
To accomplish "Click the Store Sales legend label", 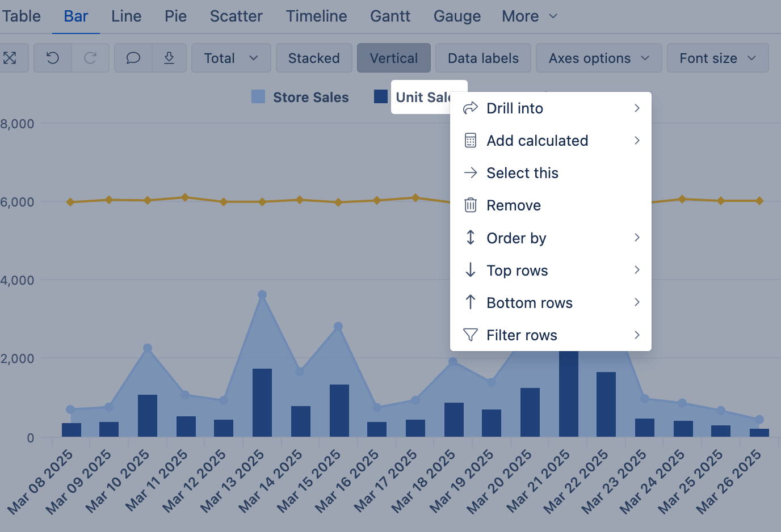I will pos(310,98).
